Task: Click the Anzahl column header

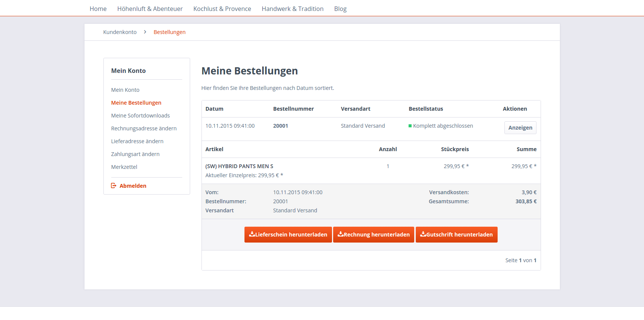Action: pyautogui.click(x=388, y=149)
